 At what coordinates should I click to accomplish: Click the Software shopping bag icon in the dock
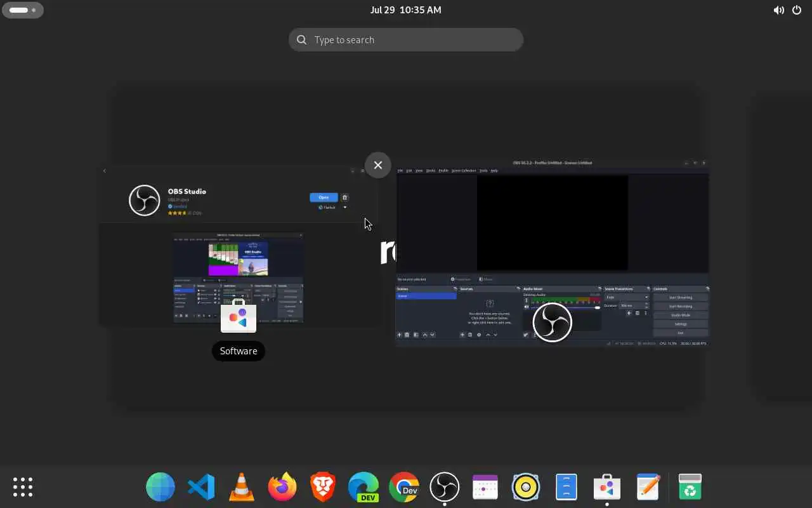[x=607, y=487]
